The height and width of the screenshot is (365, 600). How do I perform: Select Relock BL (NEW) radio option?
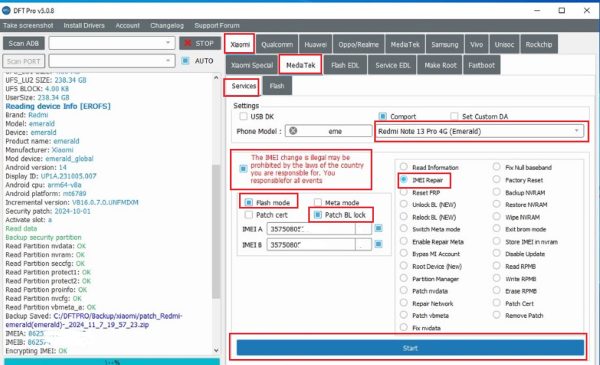[x=404, y=217]
